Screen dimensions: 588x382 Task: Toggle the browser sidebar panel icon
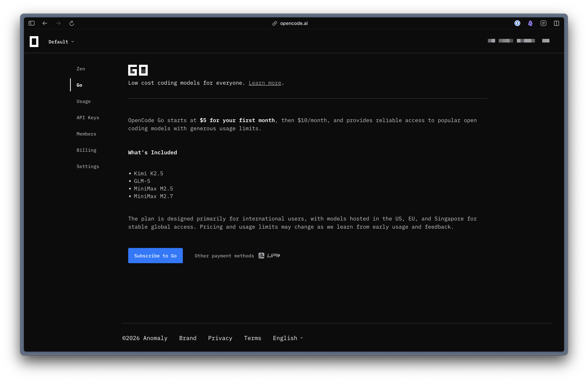(x=31, y=23)
